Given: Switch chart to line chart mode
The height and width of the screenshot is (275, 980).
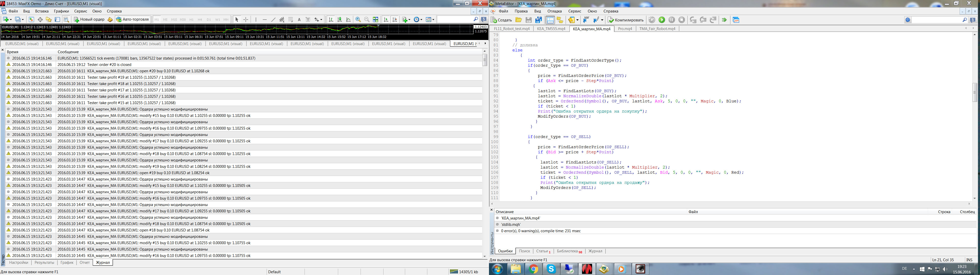Looking at the screenshot, I should 348,19.
